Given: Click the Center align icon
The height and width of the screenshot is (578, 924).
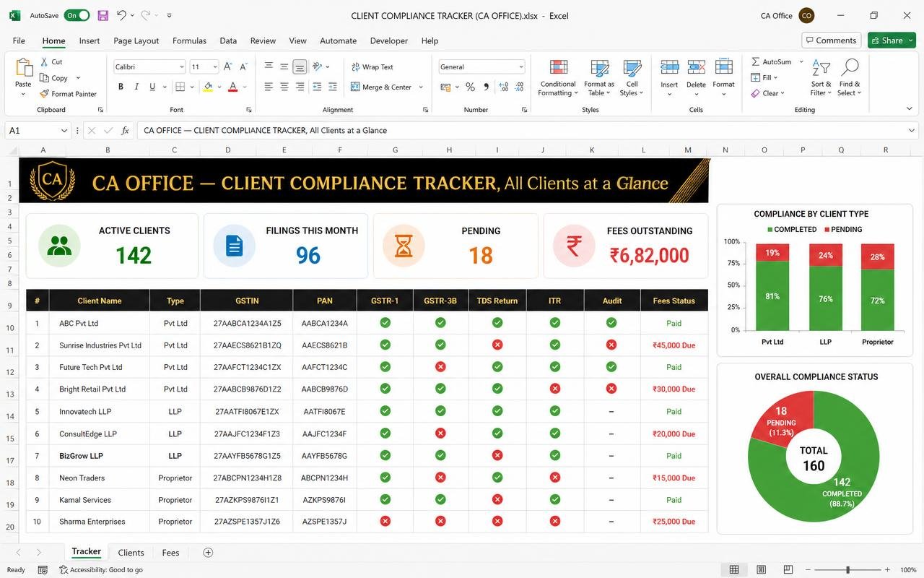Looking at the screenshot, I should 284,87.
